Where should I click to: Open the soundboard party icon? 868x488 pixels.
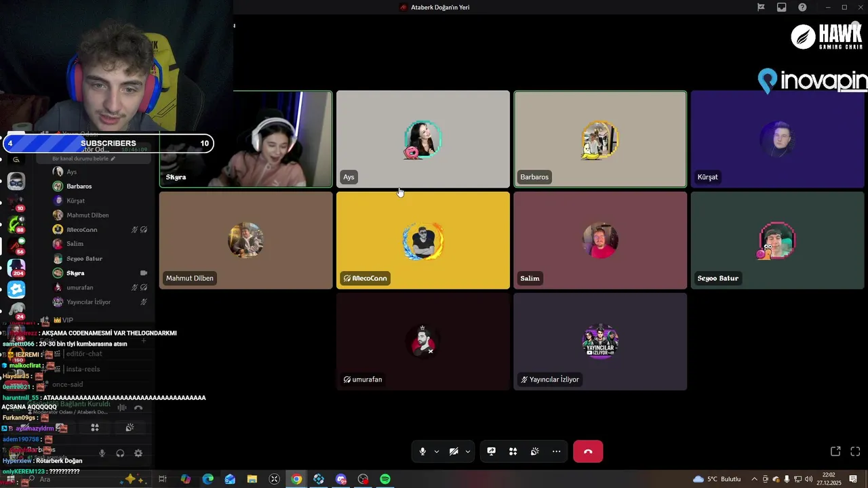coord(535,451)
